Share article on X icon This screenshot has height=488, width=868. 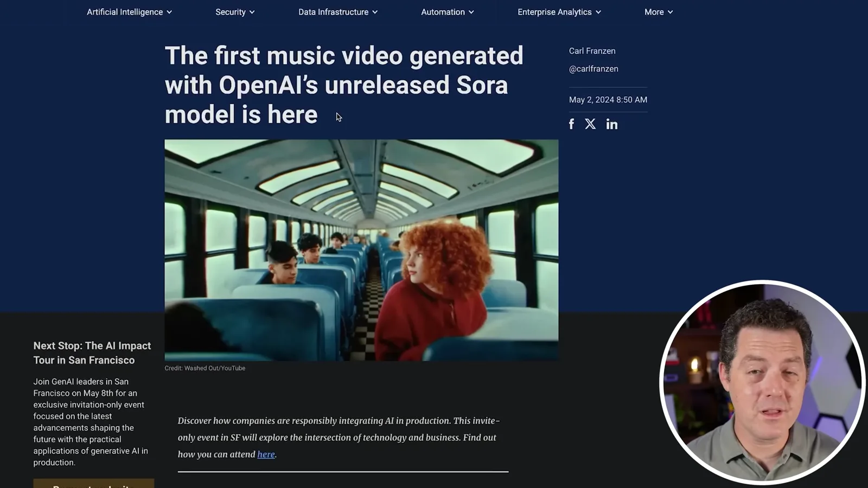pyautogui.click(x=590, y=124)
